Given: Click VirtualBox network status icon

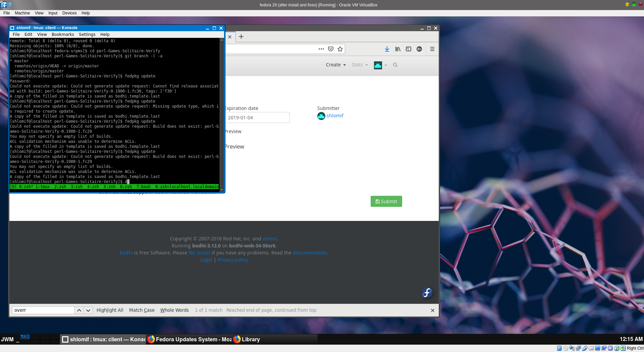Looking at the screenshot, I should (578, 348).
